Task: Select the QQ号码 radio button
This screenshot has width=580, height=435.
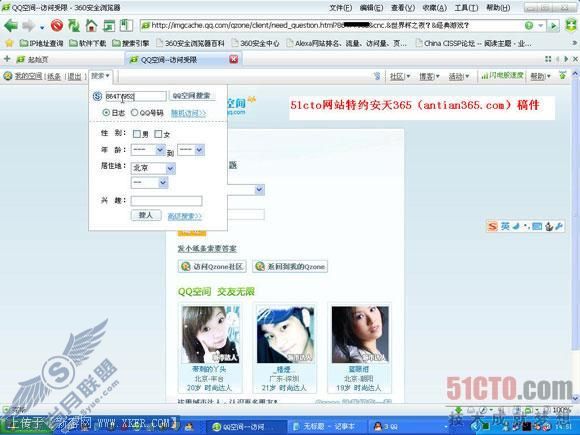Action: 134,112
